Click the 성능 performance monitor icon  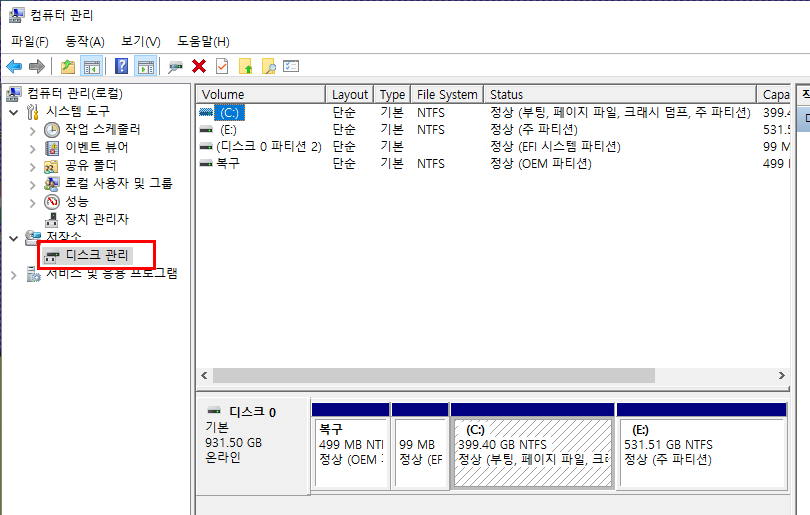coord(52,201)
